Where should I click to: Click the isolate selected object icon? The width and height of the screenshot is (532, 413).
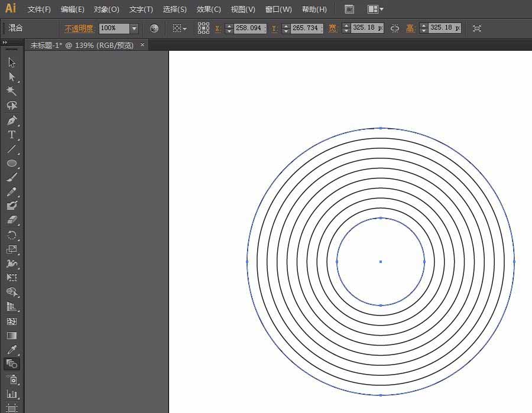click(477, 28)
